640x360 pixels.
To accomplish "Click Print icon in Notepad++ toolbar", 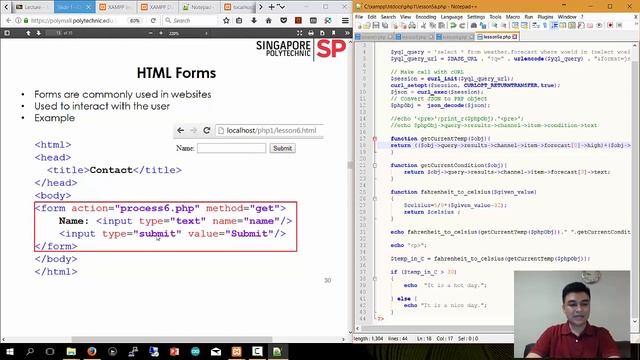I will click(x=412, y=25).
